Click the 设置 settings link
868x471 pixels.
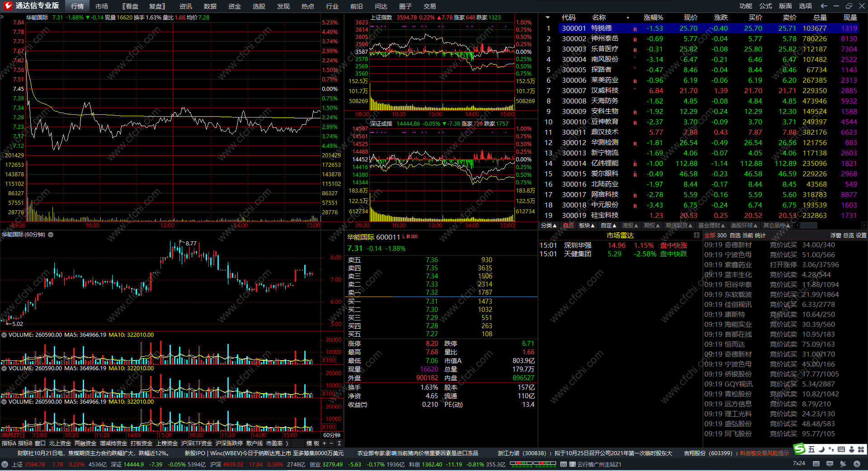click(x=861, y=235)
